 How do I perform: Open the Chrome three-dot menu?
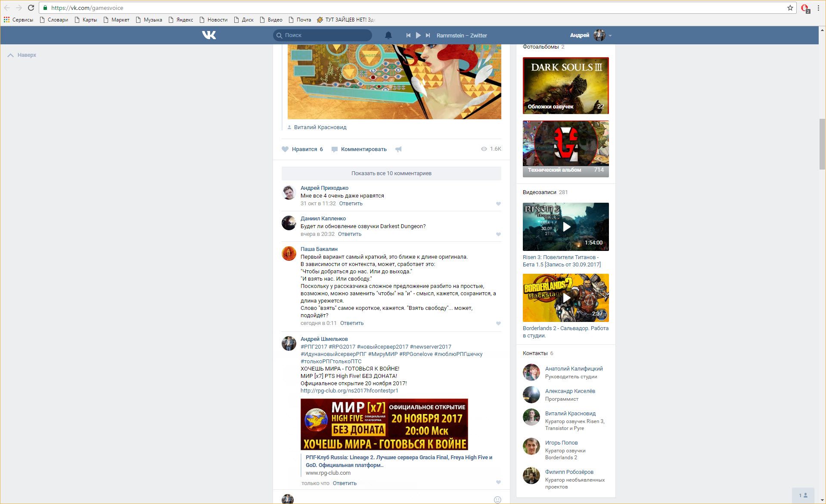point(818,8)
